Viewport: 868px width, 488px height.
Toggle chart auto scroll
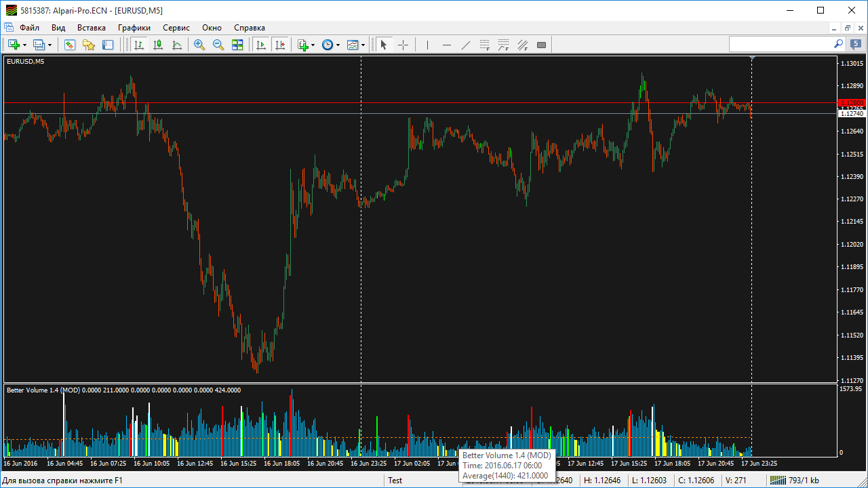[260, 45]
